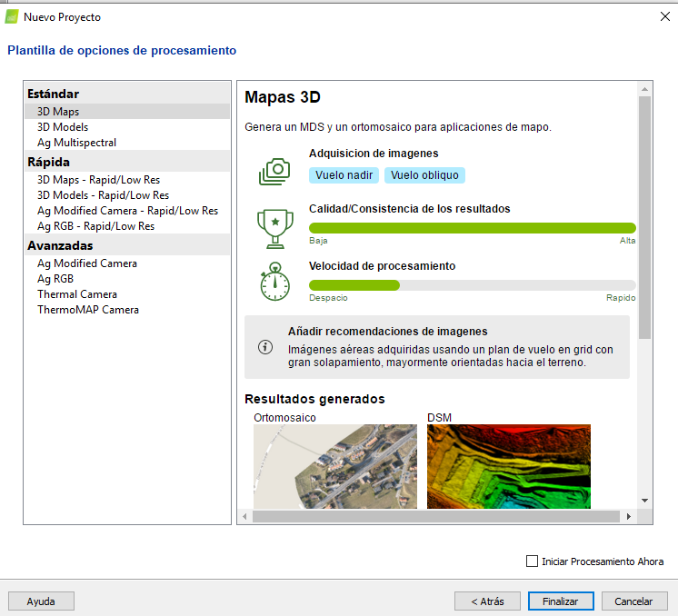The width and height of the screenshot is (678, 616).
Task: Enable Iniciar Procesamiento Ahora checkbox
Action: coord(532,561)
